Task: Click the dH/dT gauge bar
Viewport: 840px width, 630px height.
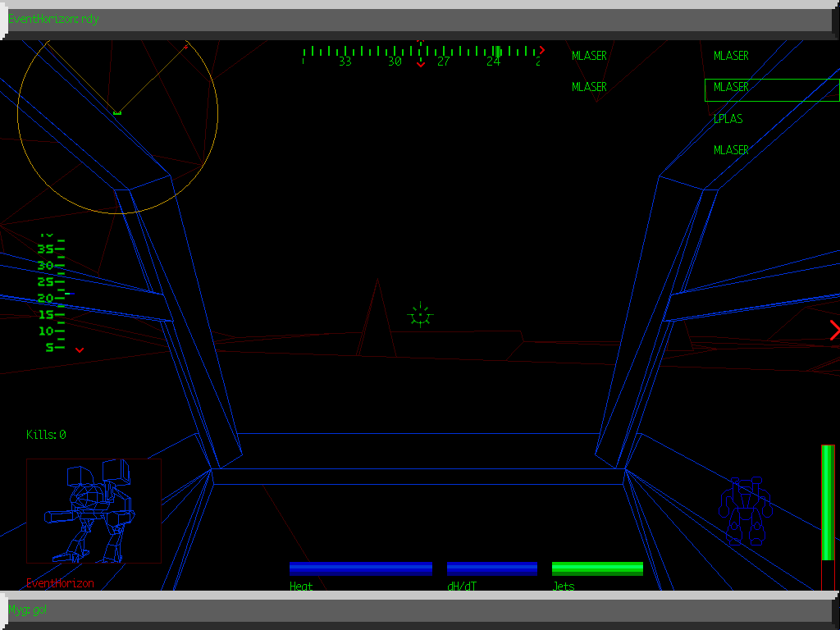Action: click(491, 568)
